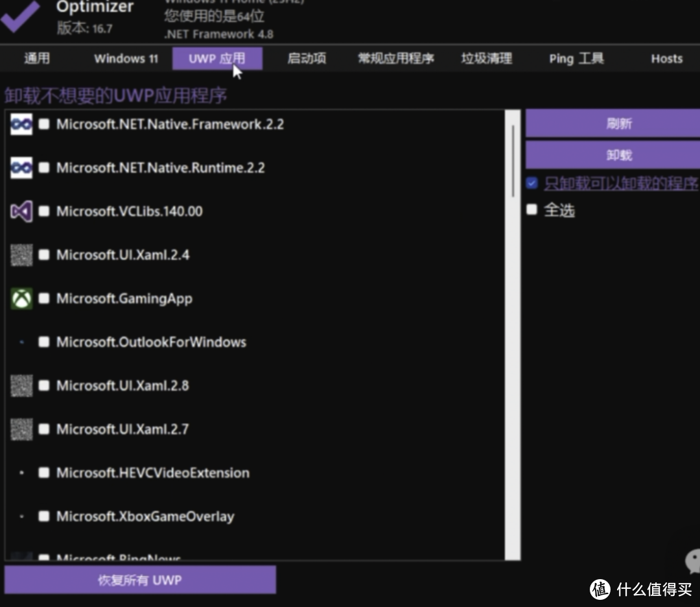
Task: Select the Microsoft.GamingApp checkbox
Action: click(x=44, y=298)
